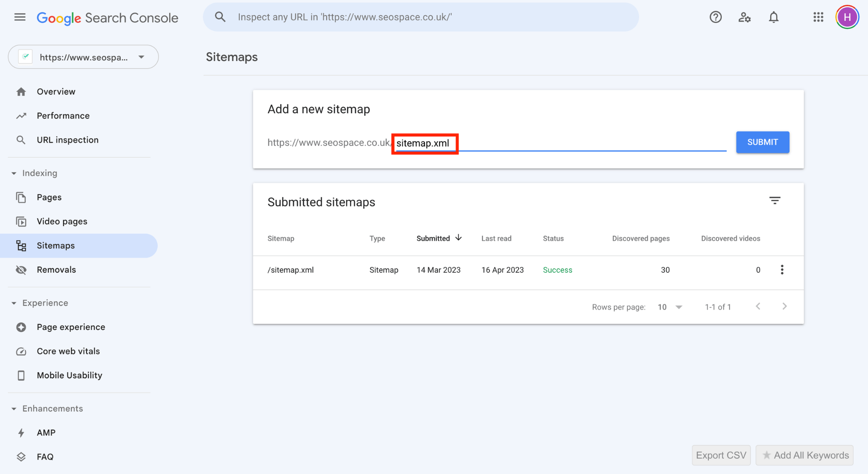Click the Performance trend icon
Screen dimensions: 868x474
click(x=21, y=116)
